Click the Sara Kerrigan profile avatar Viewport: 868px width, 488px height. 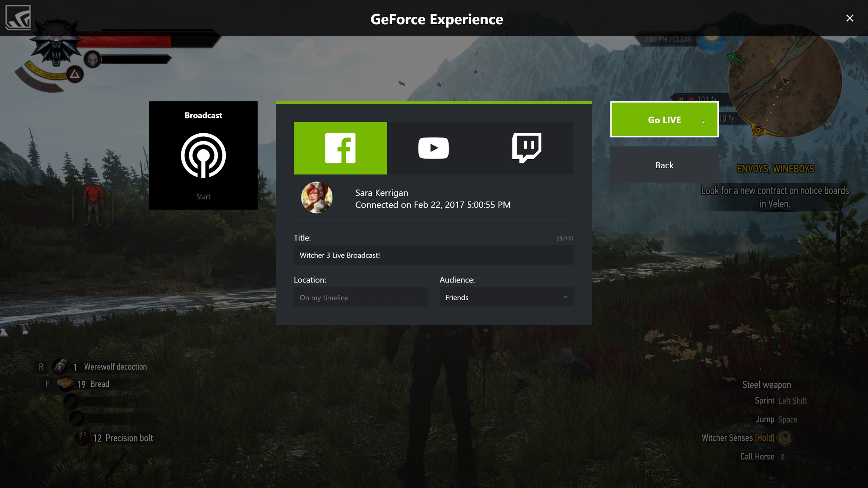[317, 197]
